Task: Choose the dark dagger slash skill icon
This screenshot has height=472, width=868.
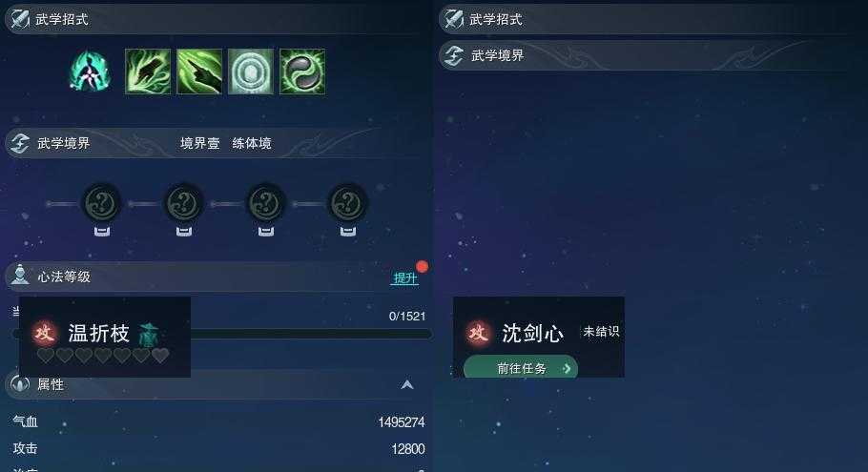Action: [x=199, y=72]
